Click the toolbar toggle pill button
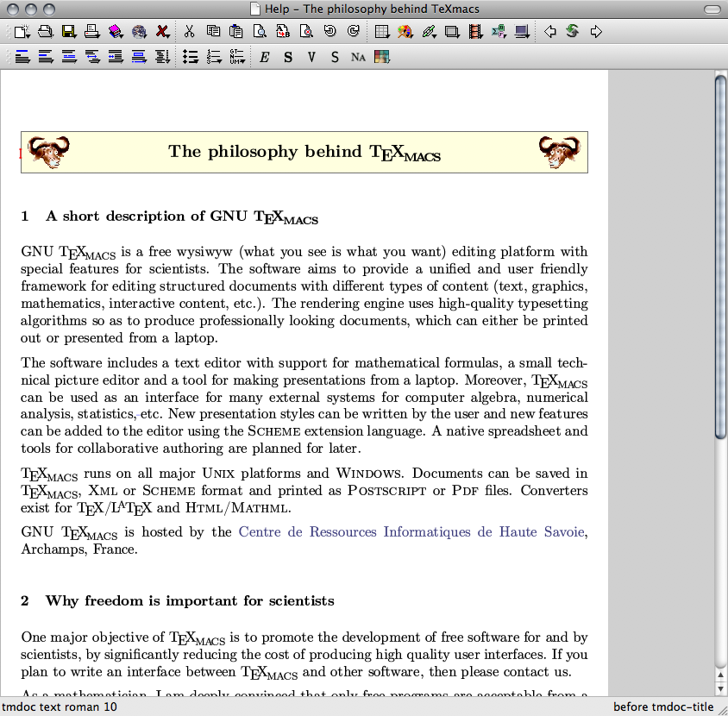728x716 pixels. [x=712, y=9]
